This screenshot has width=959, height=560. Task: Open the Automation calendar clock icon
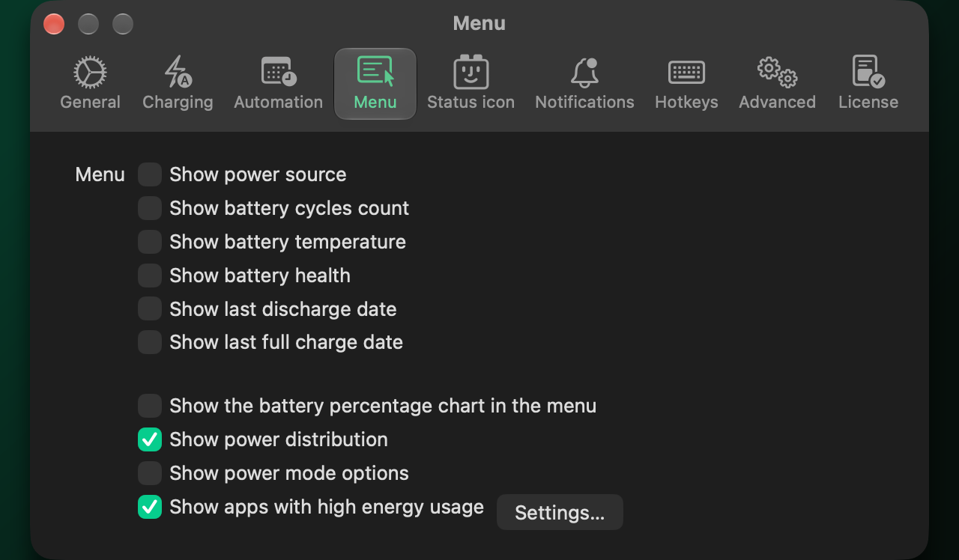tap(279, 72)
